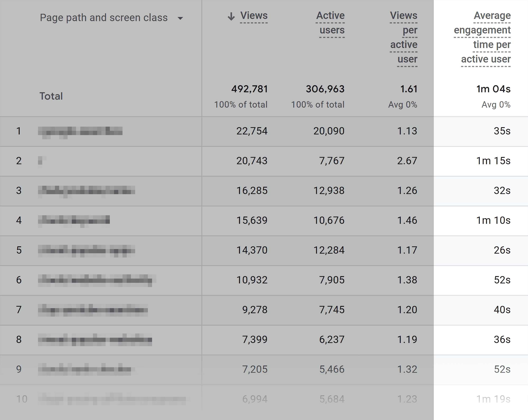Click the Total row label
The width and height of the screenshot is (528, 420).
[51, 96]
